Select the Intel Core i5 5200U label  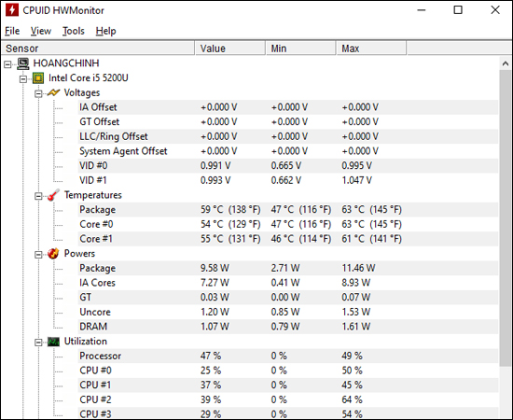click(x=89, y=77)
